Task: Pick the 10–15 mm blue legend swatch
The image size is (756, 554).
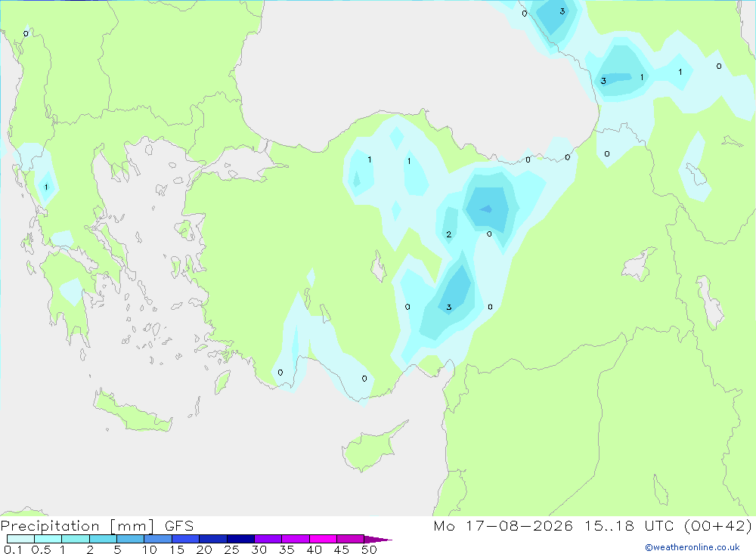Action: coord(158,539)
